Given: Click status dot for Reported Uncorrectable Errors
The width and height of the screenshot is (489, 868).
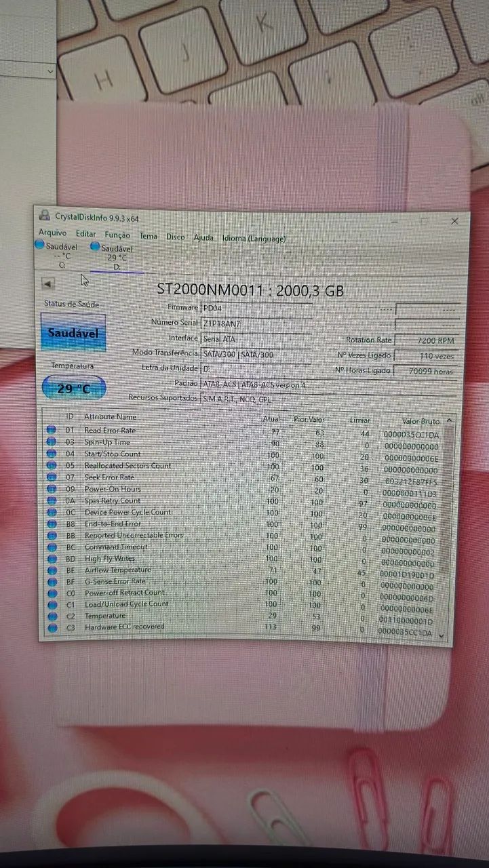Looking at the screenshot, I should [x=51, y=536].
